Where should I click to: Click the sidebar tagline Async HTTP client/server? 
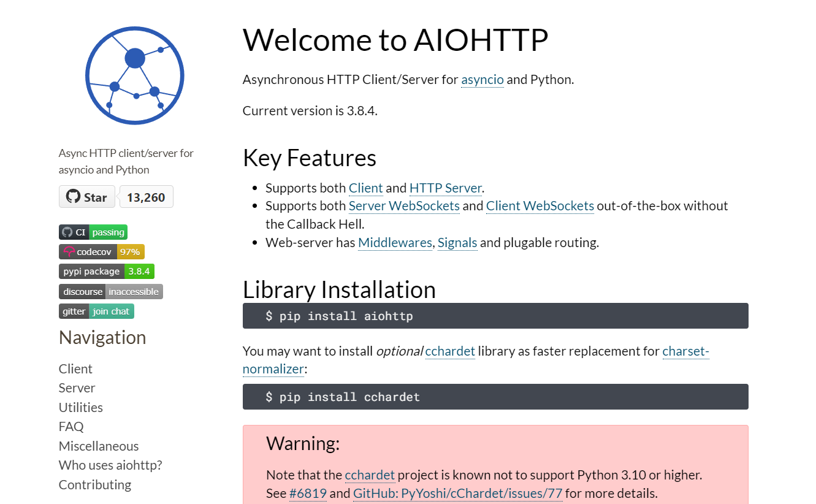(126, 161)
